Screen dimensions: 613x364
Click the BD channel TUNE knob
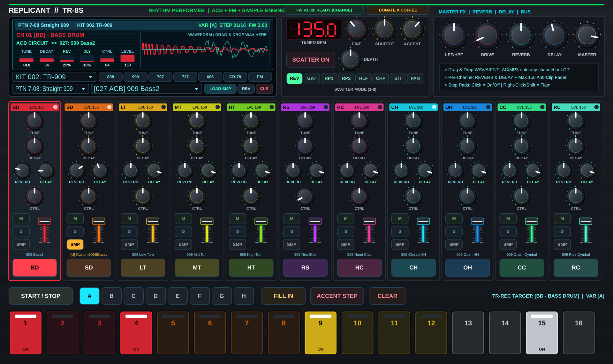click(34, 121)
